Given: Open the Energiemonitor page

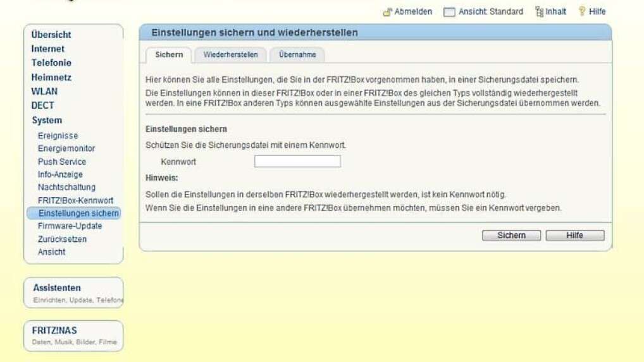Looking at the screenshot, I should pos(66,148).
